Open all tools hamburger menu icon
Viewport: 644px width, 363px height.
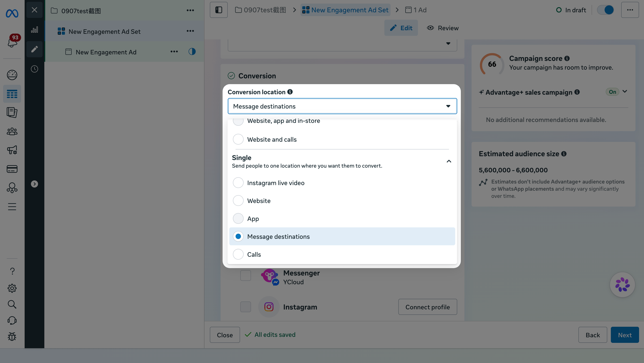click(12, 207)
